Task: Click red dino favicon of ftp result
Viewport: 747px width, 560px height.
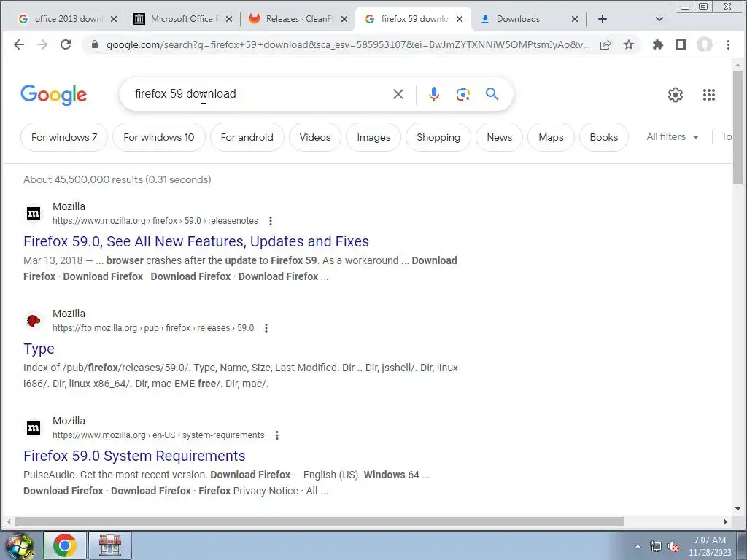Action: tap(34, 321)
